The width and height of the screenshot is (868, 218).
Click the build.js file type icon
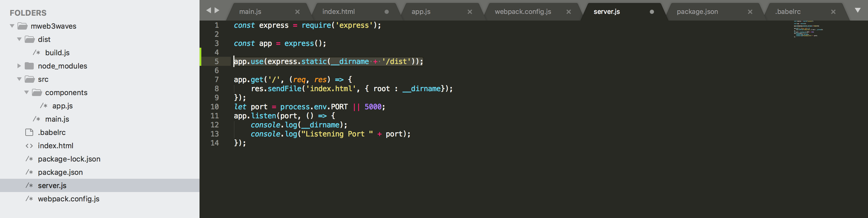pyautogui.click(x=37, y=52)
